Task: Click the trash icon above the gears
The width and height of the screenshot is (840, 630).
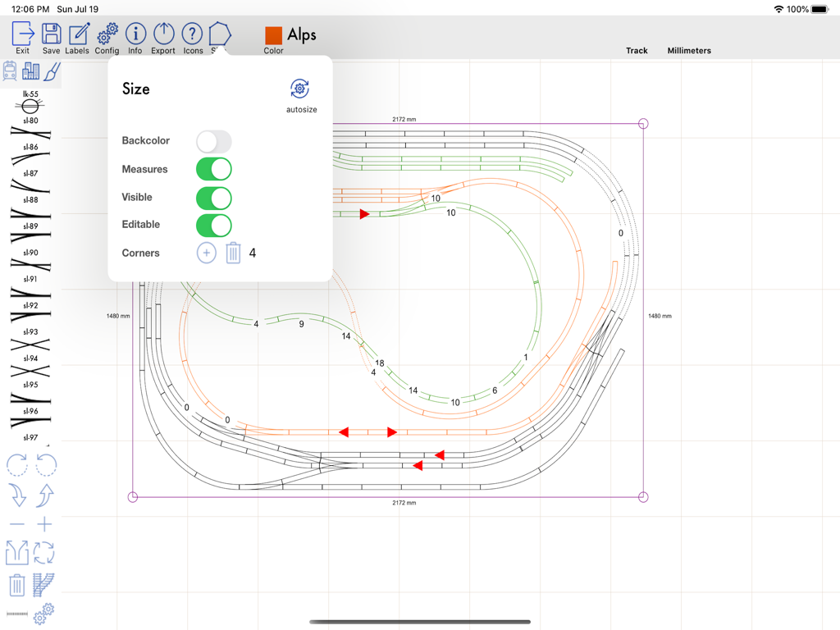Action: tap(17, 585)
